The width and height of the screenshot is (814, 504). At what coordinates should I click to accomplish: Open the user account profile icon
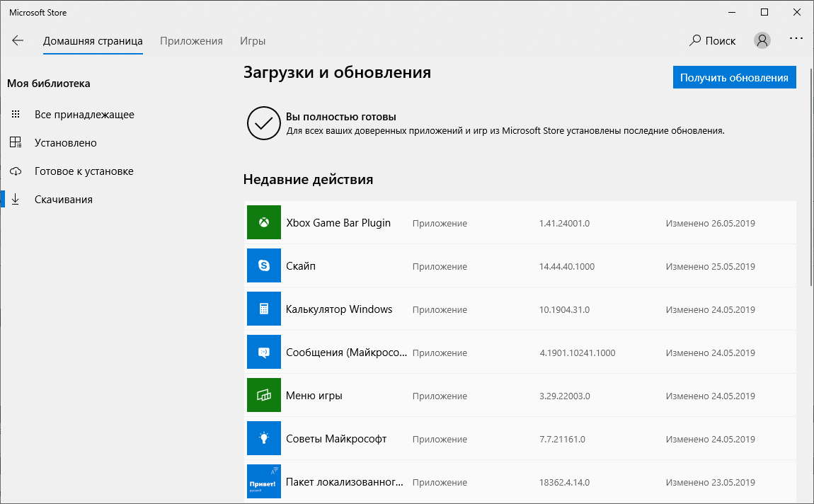click(762, 40)
